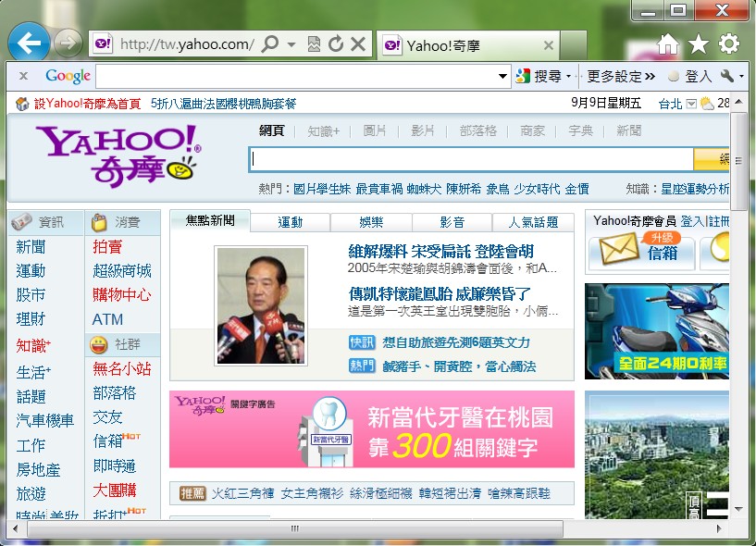The image size is (756, 546).
Task: Click 登入 on the Google toolbar
Action: (690, 76)
